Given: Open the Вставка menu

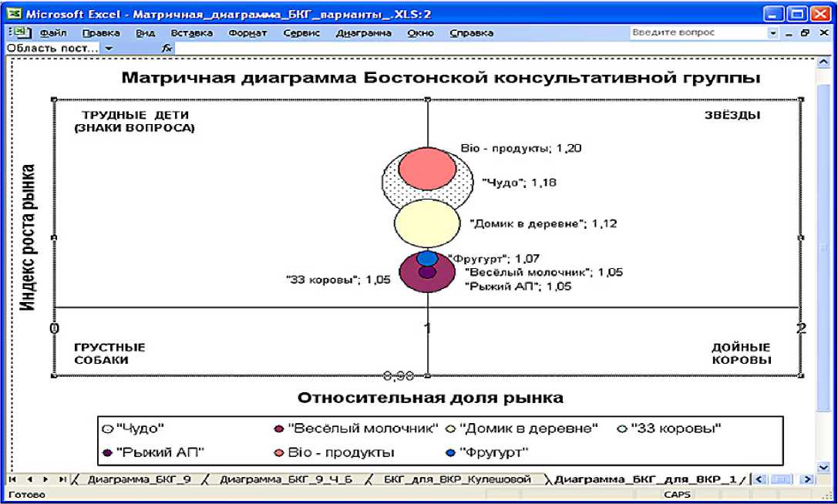Looking at the screenshot, I should [x=191, y=33].
